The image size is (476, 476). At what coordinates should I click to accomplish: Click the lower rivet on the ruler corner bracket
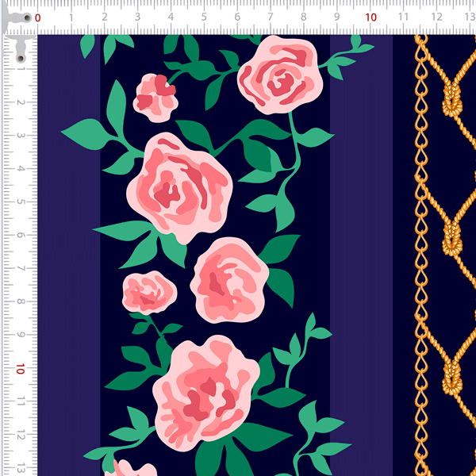17,58
